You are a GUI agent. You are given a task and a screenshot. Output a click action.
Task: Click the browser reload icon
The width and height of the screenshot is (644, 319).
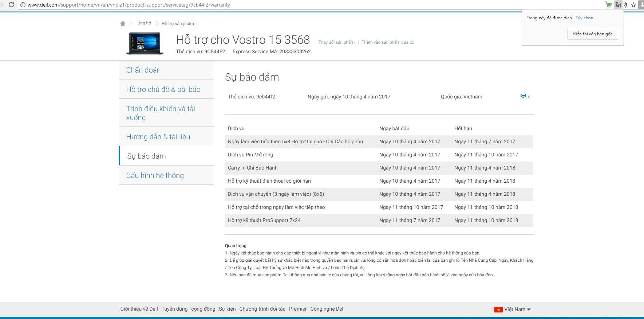coord(11,5)
